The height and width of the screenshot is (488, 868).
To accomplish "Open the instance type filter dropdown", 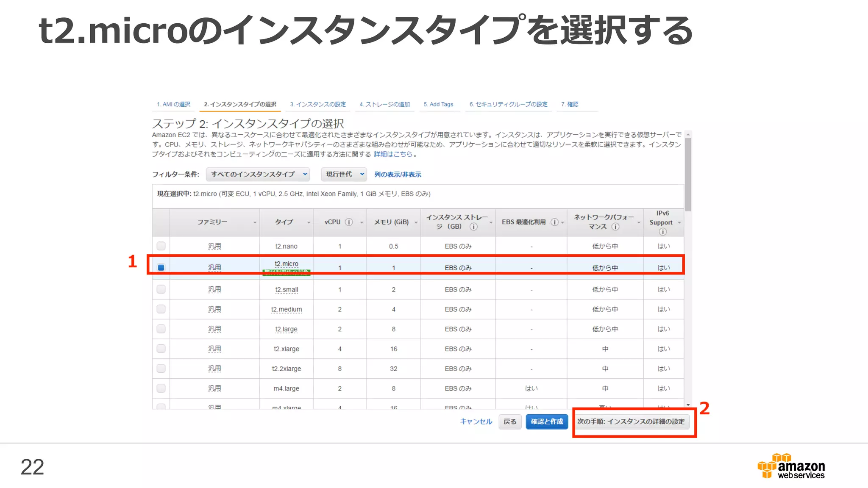I will (x=258, y=174).
